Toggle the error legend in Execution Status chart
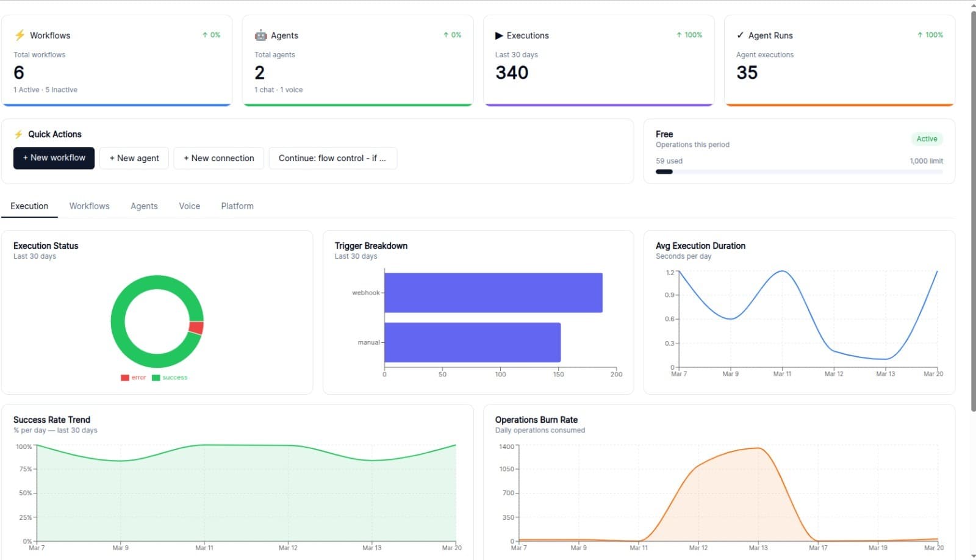The height and width of the screenshot is (560, 976). (x=134, y=377)
